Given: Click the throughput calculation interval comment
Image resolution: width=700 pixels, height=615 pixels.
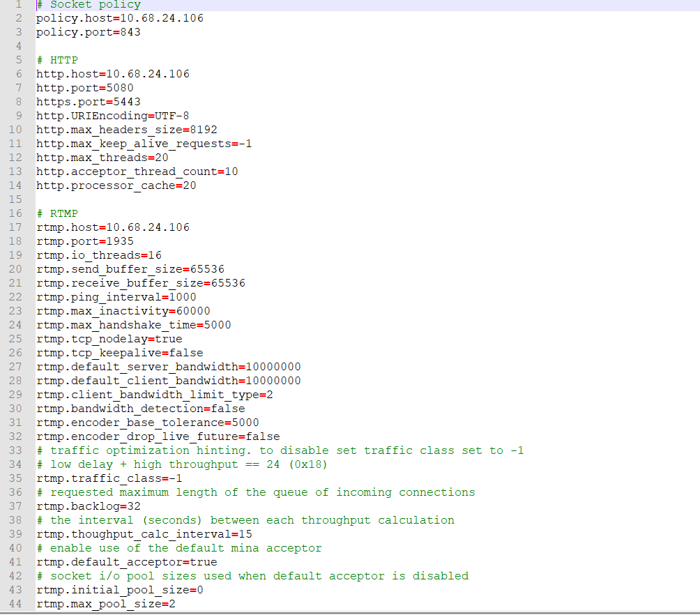Looking at the screenshot, I should click(x=245, y=521).
